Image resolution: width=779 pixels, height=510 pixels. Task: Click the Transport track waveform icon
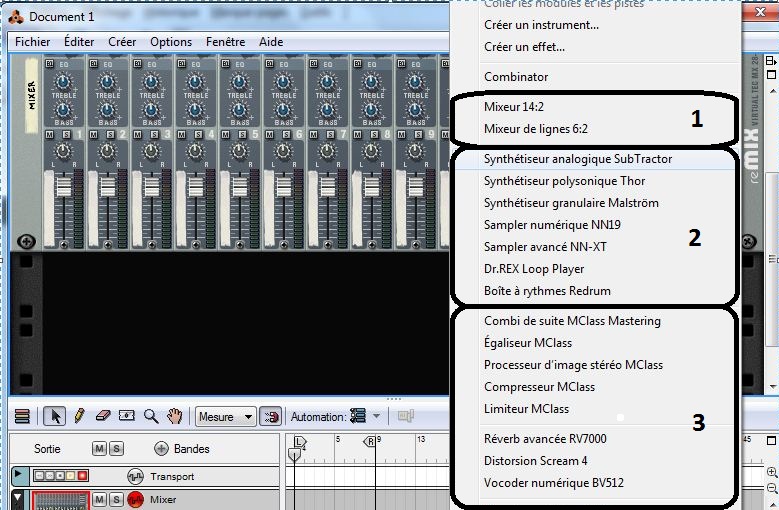136,476
